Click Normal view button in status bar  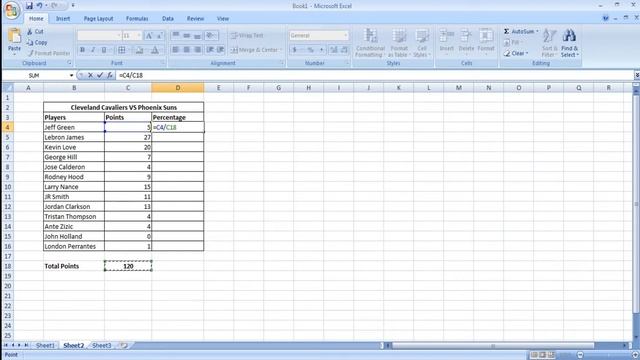tap(534, 355)
